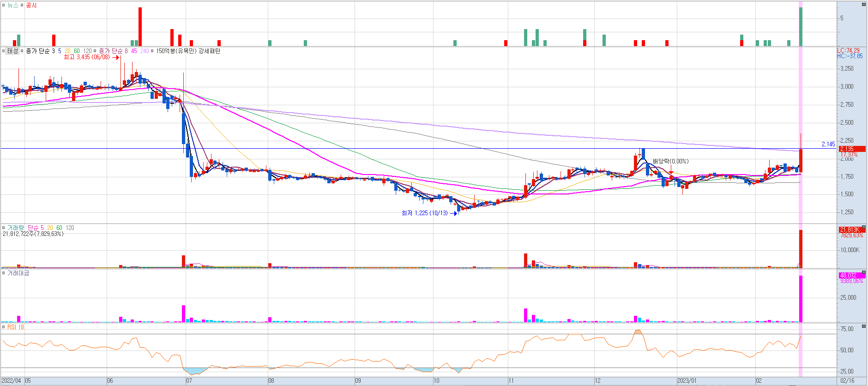Click the 3,250 price axis label

pos(847,68)
